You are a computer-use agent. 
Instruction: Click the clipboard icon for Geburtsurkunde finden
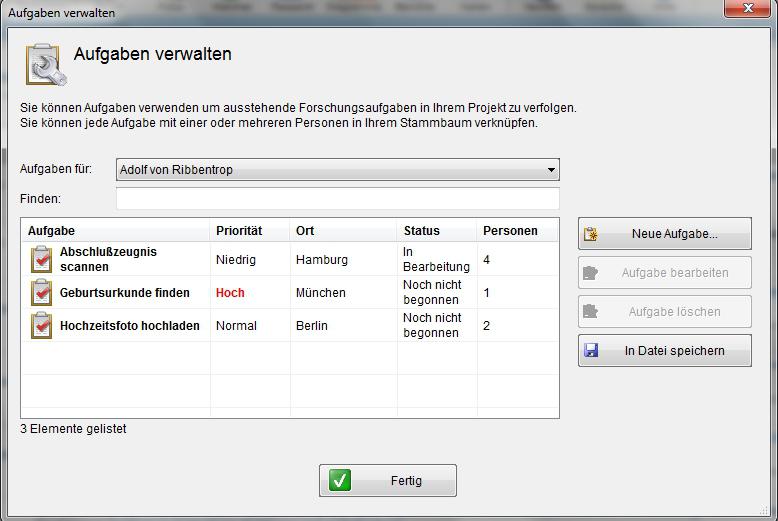tap(42, 292)
